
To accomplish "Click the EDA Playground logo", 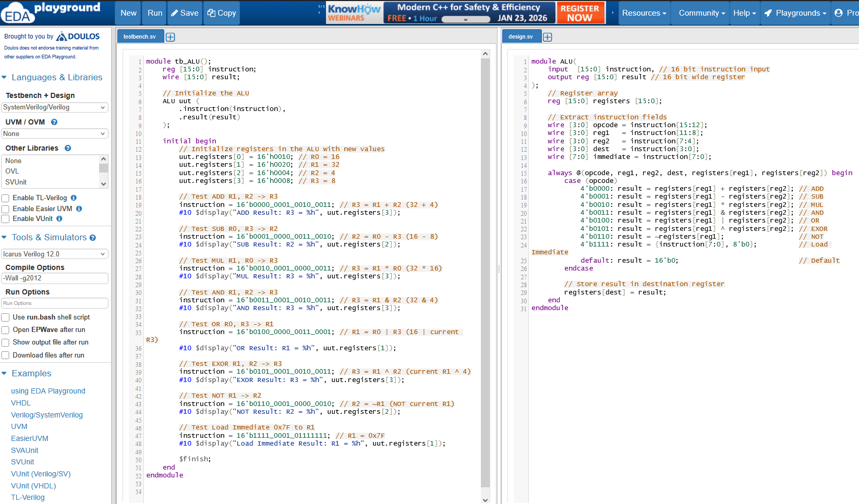I will (51, 13).
